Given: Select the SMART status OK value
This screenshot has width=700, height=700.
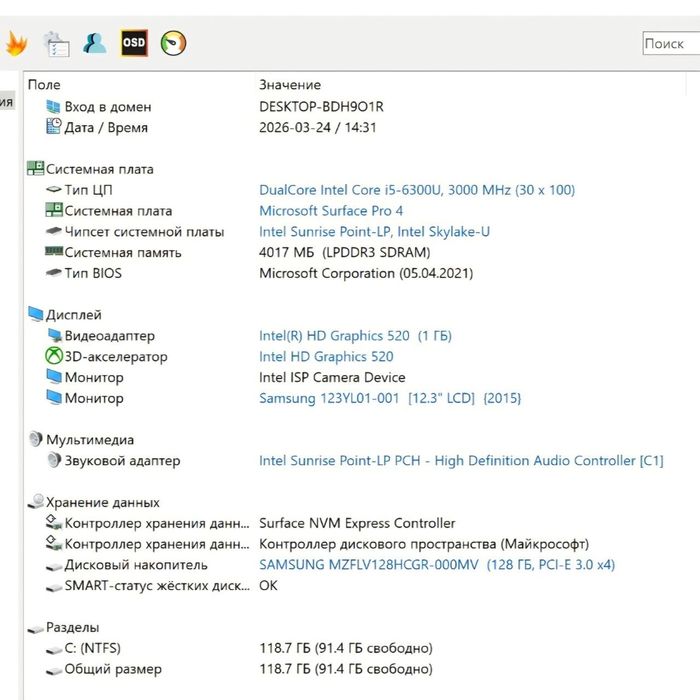Looking at the screenshot, I should pos(268,585).
